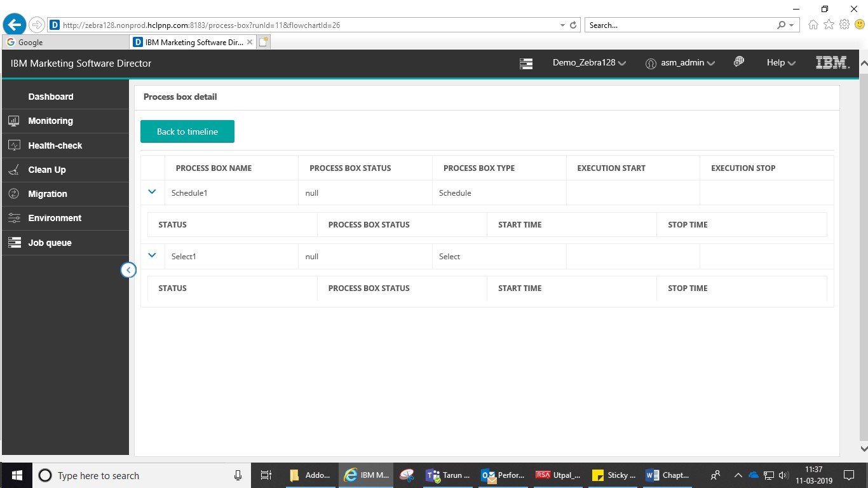The height and width of the screenshot is (488, 868).
Task: Open the Demo_Zebra128 dropdown
Action: point(589,63)
